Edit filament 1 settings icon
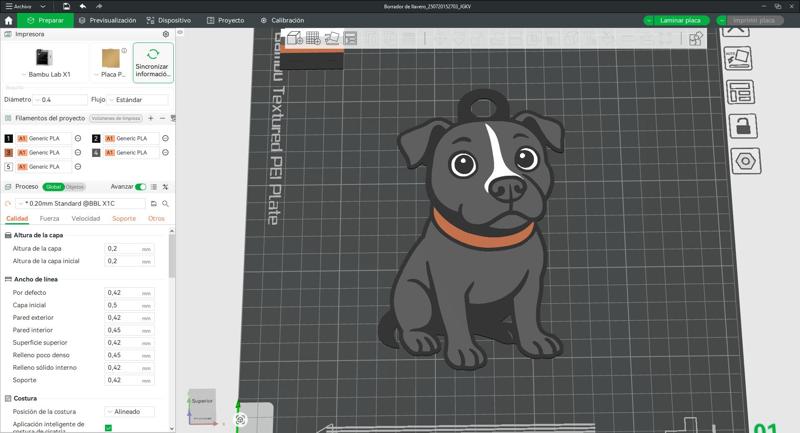This screenshot has height=433, width=800. pos(78,138)
